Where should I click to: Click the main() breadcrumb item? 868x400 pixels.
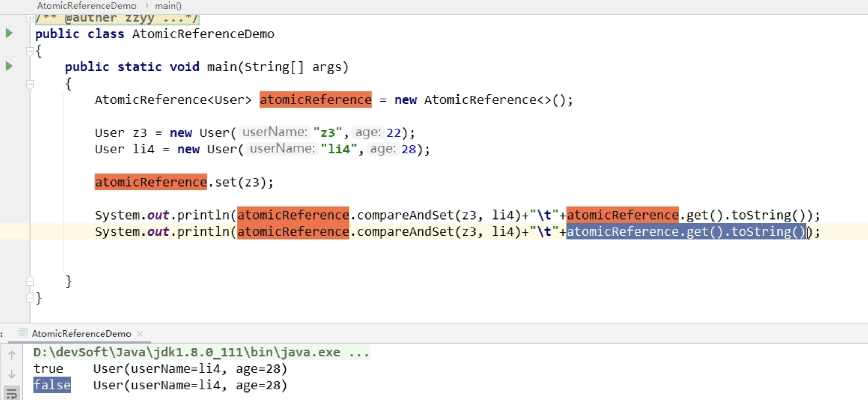coord(168,6)
